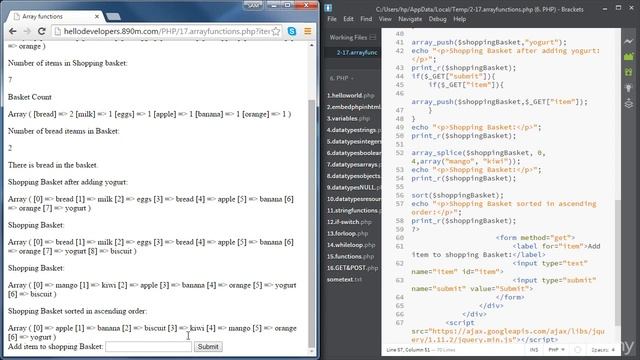Open sometext.txt in the file tree

344,280
